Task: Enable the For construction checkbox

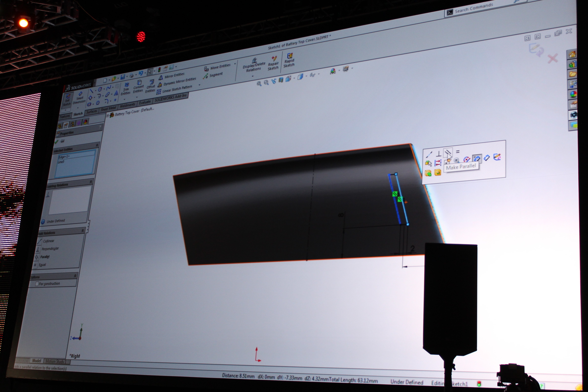Action: click(37, 284)
